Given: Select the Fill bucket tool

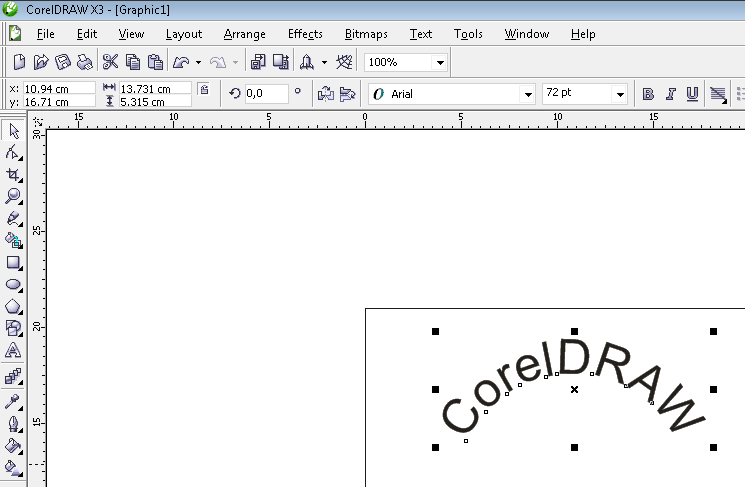Looking at the screenshot, I should 13,445.
